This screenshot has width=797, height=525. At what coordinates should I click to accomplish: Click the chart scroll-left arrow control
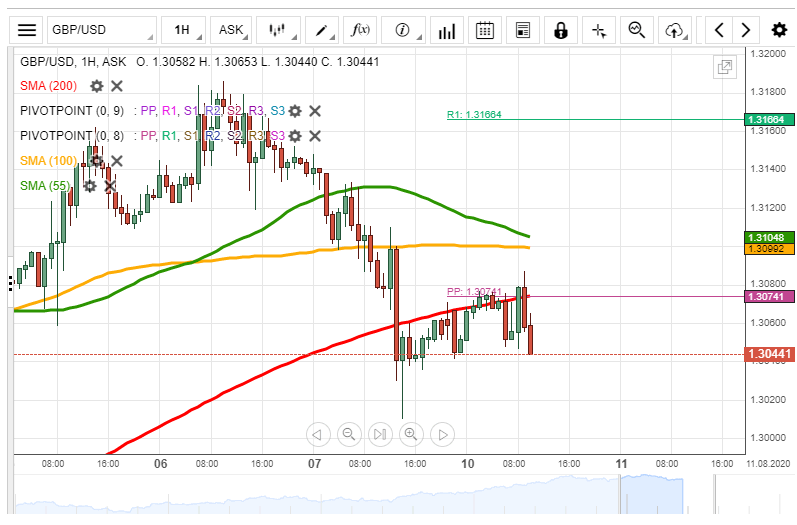coord(318,435)
